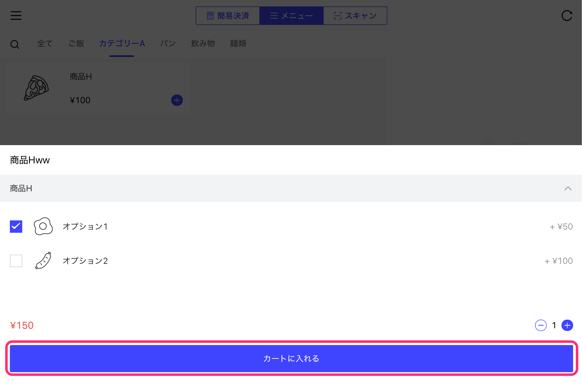Open the hamburger menu icon
This screenshot has height=387, width=582.
(x=16, y=16)
